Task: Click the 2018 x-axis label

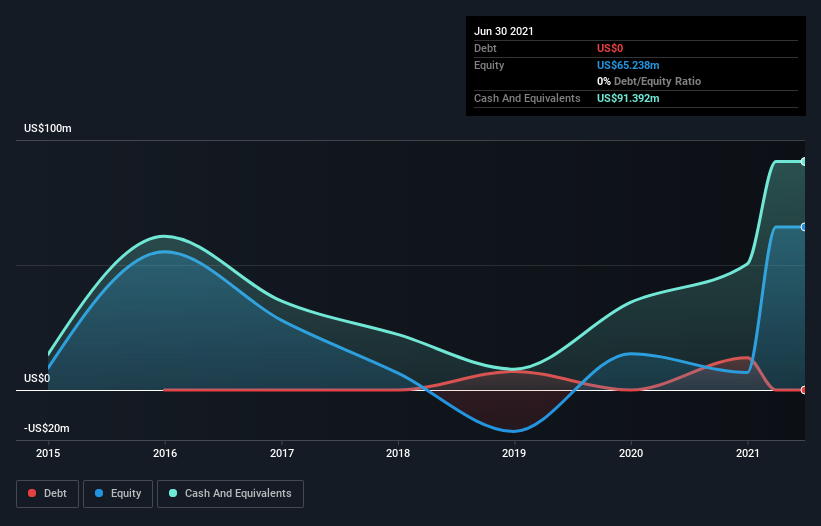Action: (x=398, y=453)
